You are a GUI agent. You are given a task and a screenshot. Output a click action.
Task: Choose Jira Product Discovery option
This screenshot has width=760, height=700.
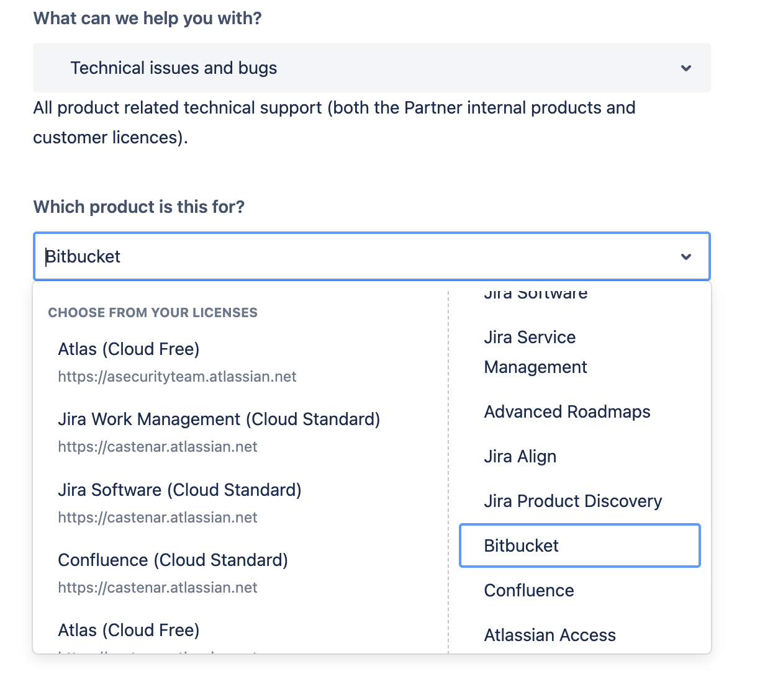[572, 501]
